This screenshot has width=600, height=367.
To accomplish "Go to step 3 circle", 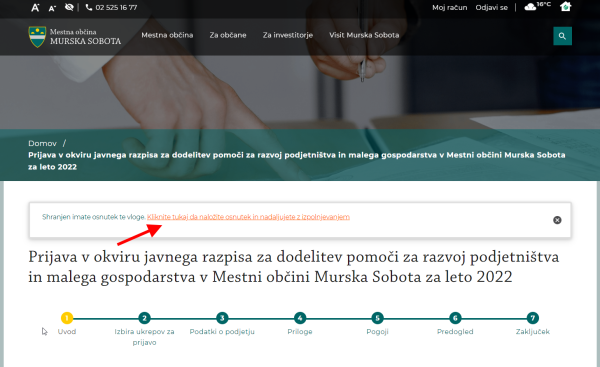I will [222, 318].
